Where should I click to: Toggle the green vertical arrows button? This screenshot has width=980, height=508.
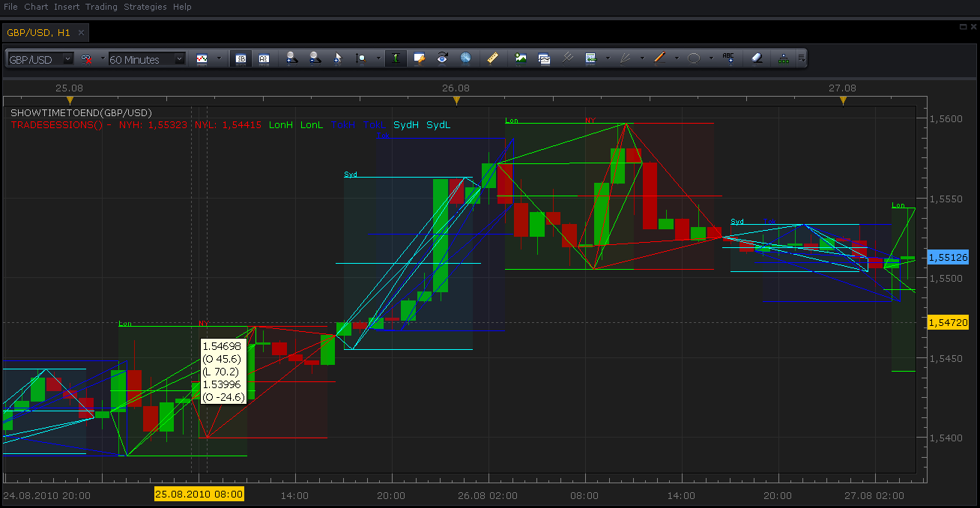[396, 58]
